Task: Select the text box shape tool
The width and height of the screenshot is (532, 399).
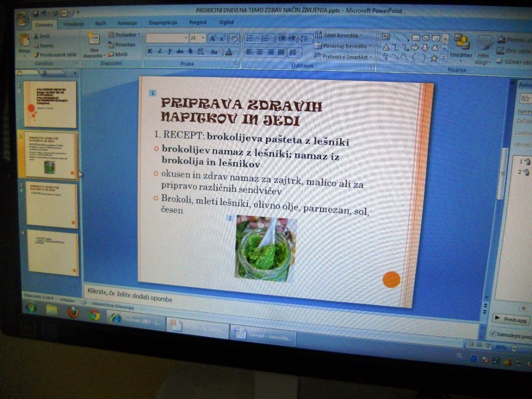Action: point(386,37)
